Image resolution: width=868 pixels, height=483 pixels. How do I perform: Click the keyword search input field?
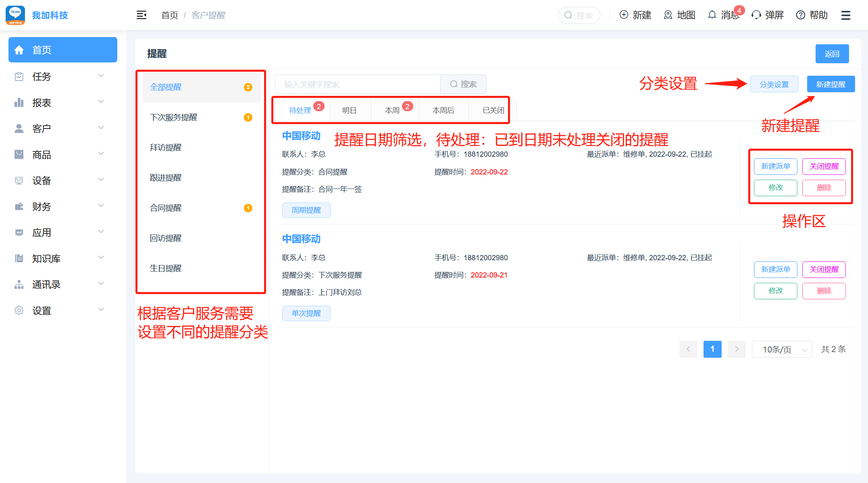click(357, 84)
